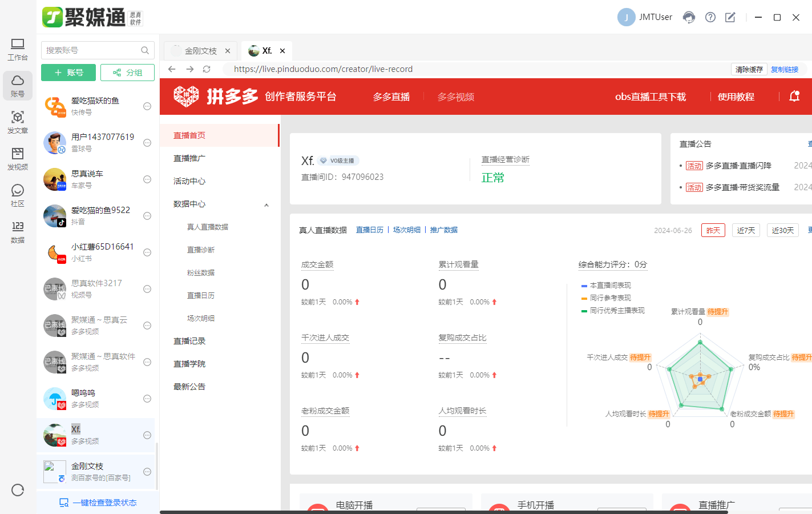Click the notification bell on the Pinduoduo banner
The width and height of the screenshot is (812, 514).
pyautogui.click(x=794, y=97)
